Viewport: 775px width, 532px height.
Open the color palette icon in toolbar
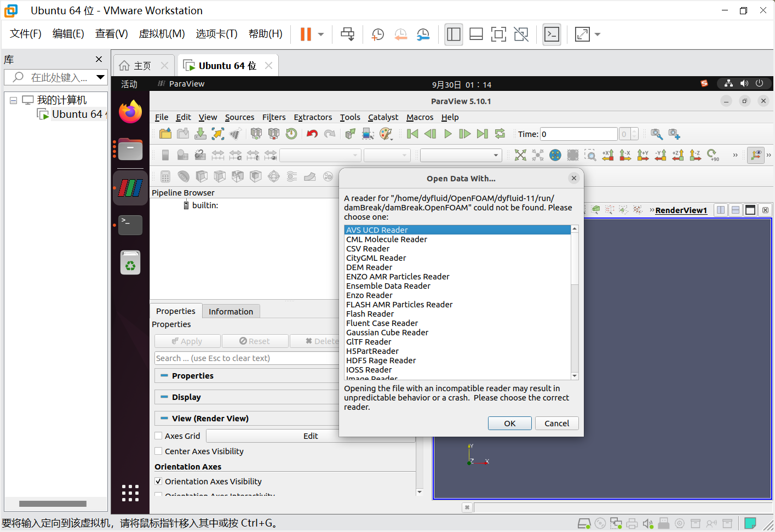pos(386,134)
